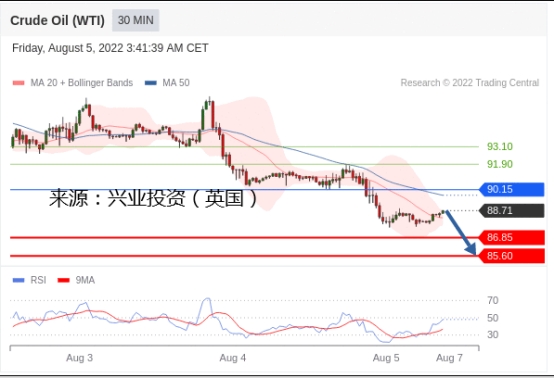Select the Crude Oil (WTI) title
Viewport: 554px width, 379px height.
tap(57, 20)
